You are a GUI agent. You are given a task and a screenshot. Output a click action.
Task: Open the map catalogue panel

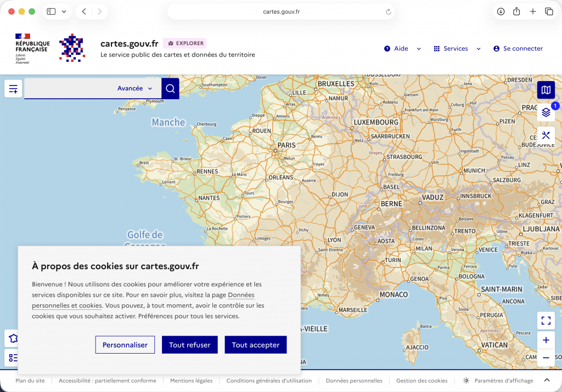546,89
